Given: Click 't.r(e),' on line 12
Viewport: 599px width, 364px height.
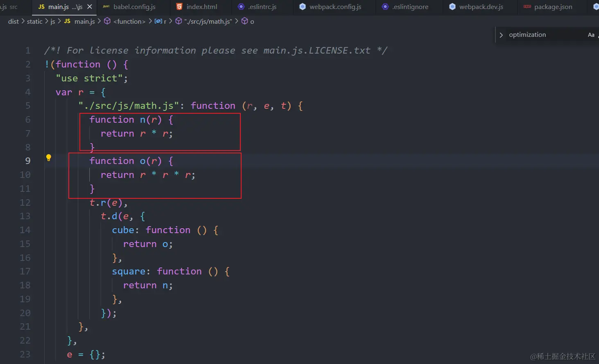Looking at the screenshot, I should point(108,203).
